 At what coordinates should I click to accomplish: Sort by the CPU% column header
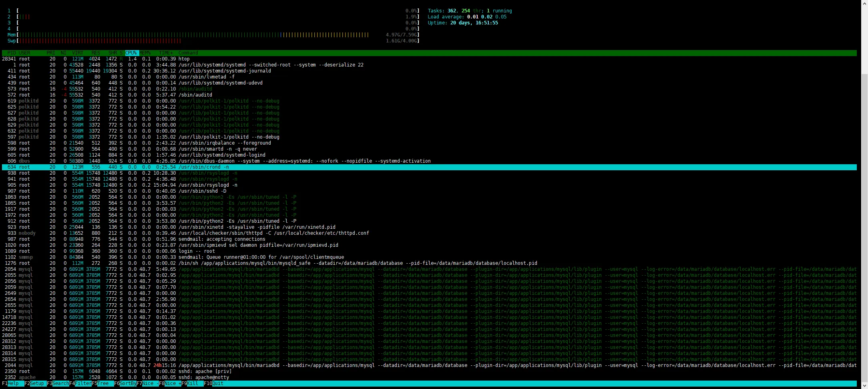coord(131,53)
